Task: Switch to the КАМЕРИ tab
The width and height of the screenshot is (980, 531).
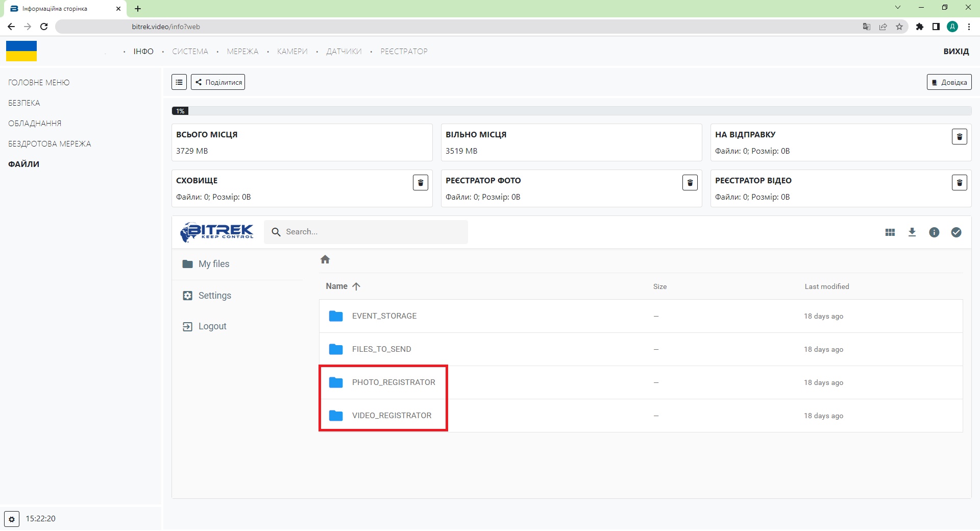Action: [292, 52]
